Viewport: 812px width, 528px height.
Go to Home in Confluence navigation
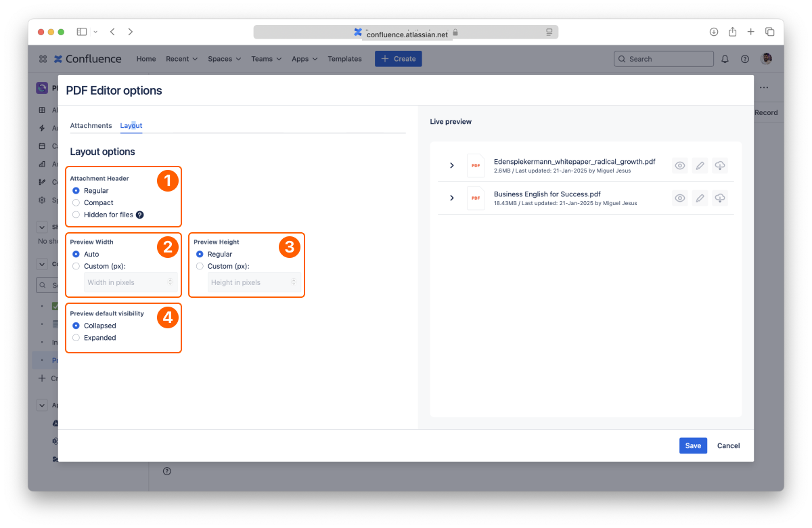pos(146,59)
